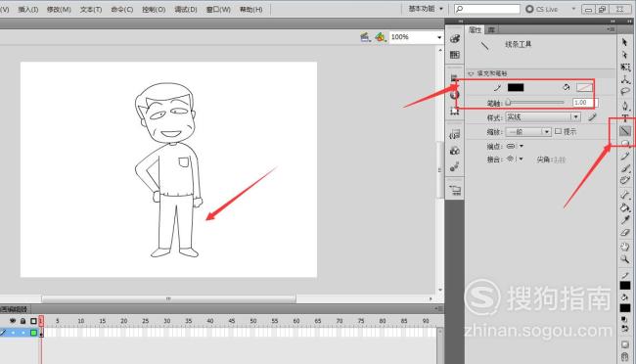Screen dimensions: 636x364
Task: Select the Text tool
Action: [625, 118]
